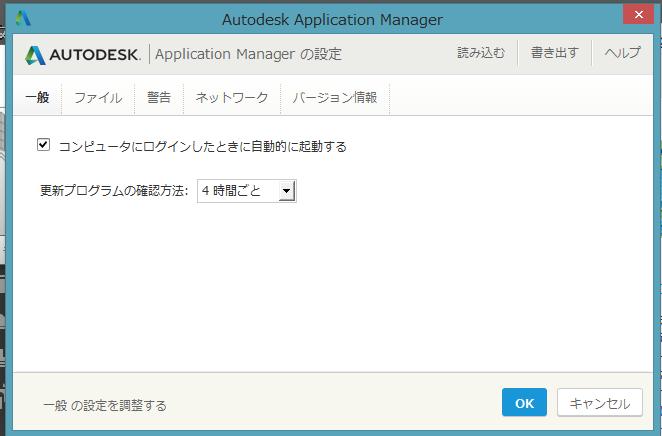This screenshot has height=436, width=662.
Task: Select the 一般 tab
Action: click(37, 97)
